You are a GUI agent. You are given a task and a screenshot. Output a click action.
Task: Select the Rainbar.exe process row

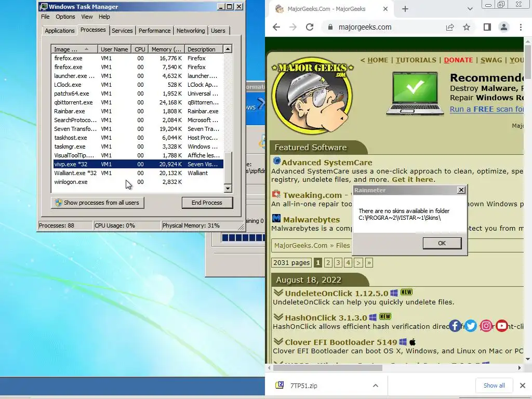138,111
